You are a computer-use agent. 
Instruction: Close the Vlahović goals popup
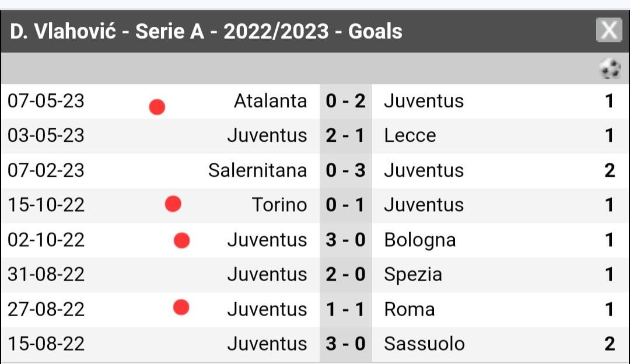click(609, 30)
